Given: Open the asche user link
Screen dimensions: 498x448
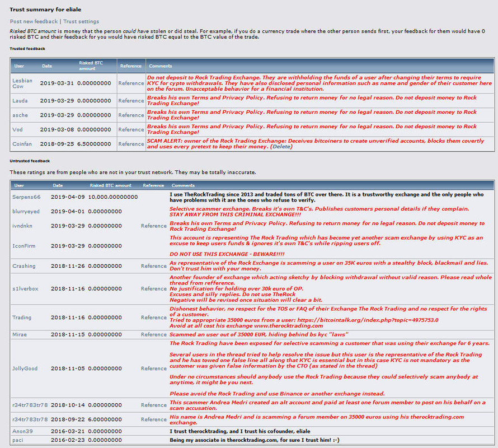Looking at the screenshot, I should point(20,115).
